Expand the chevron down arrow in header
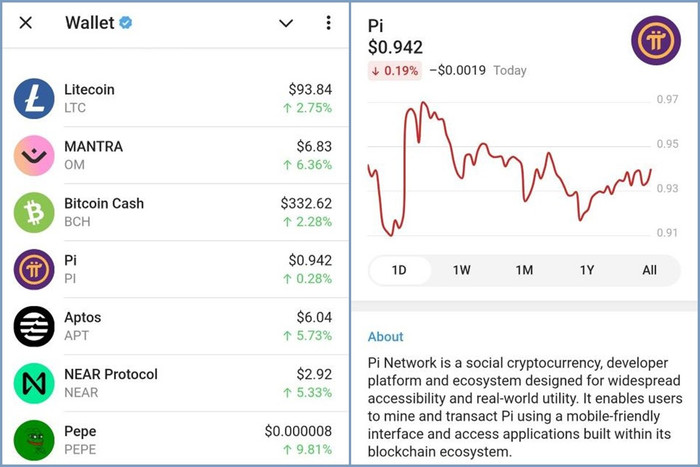This screenshot has height=467, width=700. click(x=286, y=23)
